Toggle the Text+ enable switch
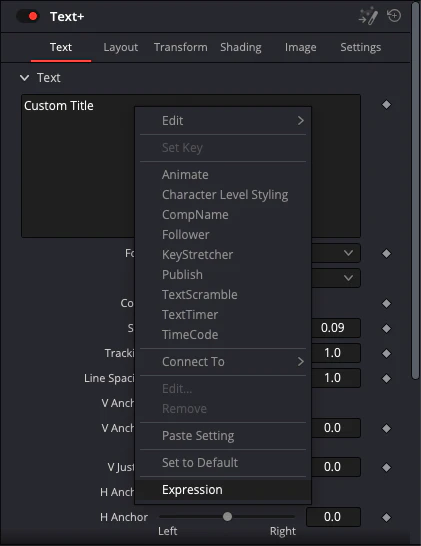The width and height of the screenshot is (421, 546). tap(28, 16)
